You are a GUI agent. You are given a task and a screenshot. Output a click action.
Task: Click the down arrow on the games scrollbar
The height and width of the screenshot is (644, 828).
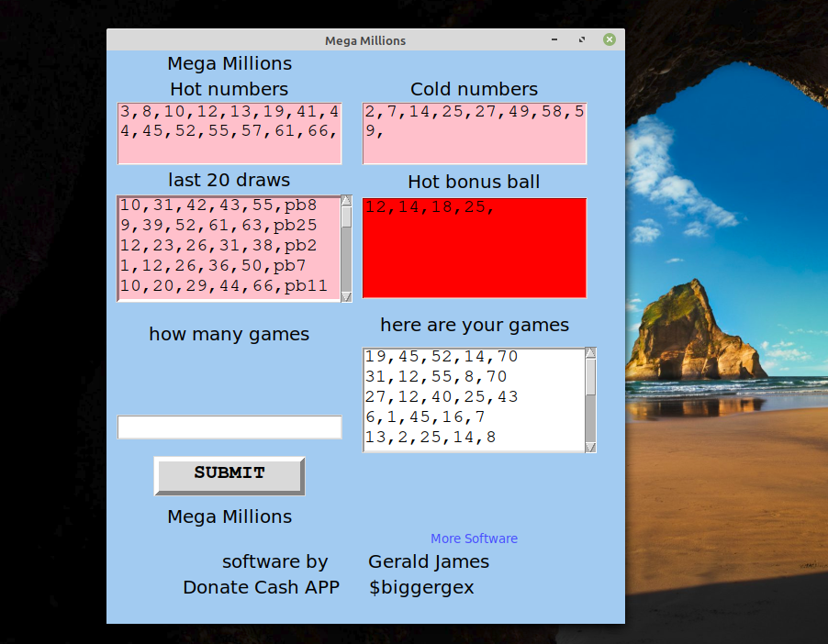590,447
